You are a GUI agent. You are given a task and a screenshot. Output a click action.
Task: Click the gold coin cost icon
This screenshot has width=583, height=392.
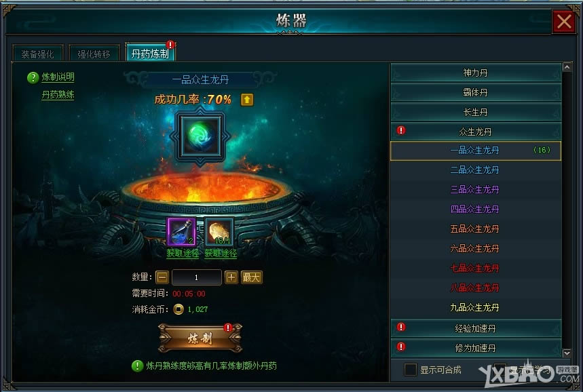[178, 309]
